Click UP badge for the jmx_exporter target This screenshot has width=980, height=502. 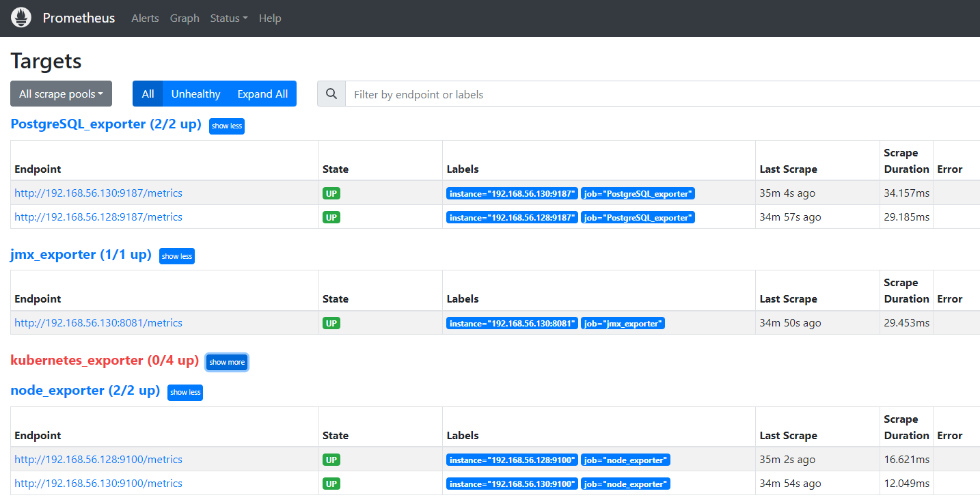[331, 323]
